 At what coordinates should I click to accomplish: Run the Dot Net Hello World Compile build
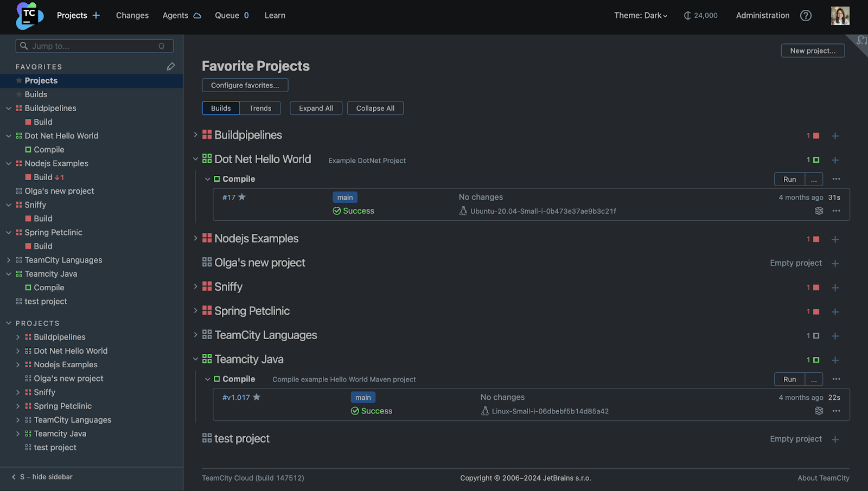pyautogui.click(x=789, y=180)
